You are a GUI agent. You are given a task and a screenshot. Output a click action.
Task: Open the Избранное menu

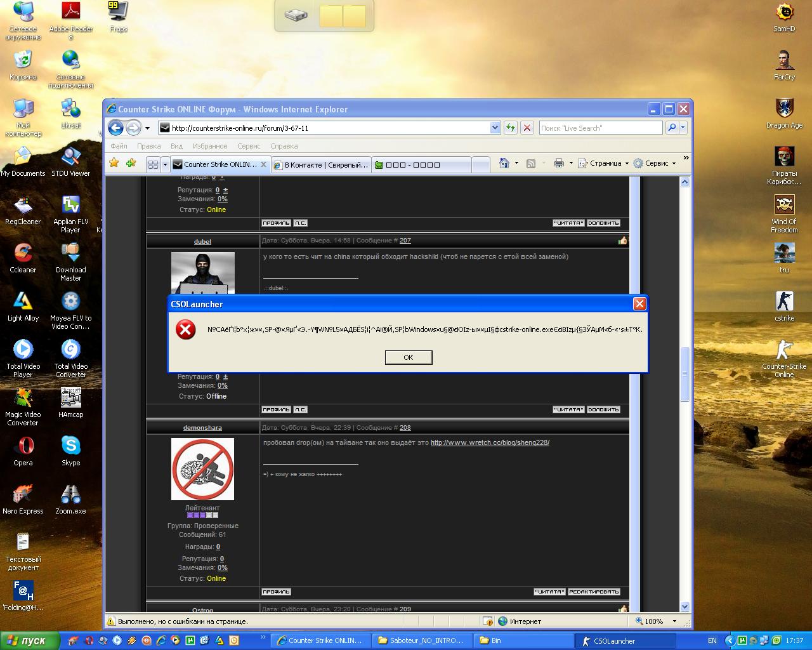[210, 146]
